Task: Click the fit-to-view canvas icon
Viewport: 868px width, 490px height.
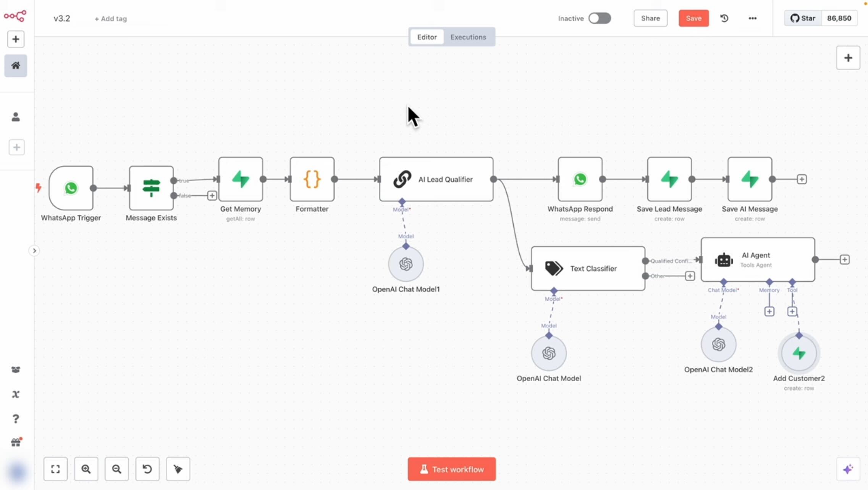Action: click(x=55, y=469)
